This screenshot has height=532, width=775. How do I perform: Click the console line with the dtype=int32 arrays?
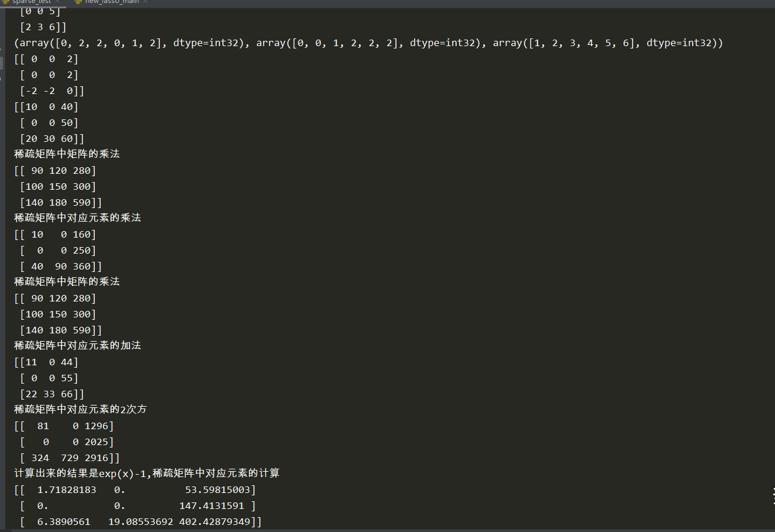(x=369, y=43)
